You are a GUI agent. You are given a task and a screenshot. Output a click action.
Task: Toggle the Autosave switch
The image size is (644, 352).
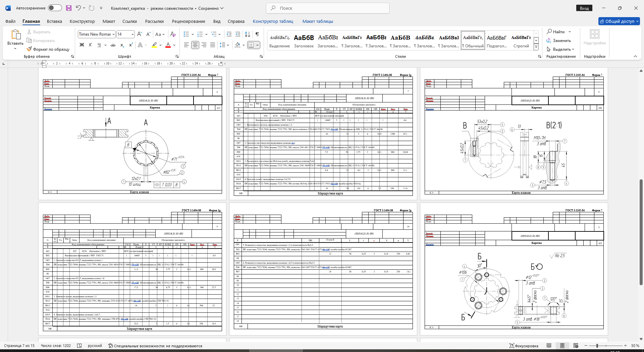coord(55,8)
